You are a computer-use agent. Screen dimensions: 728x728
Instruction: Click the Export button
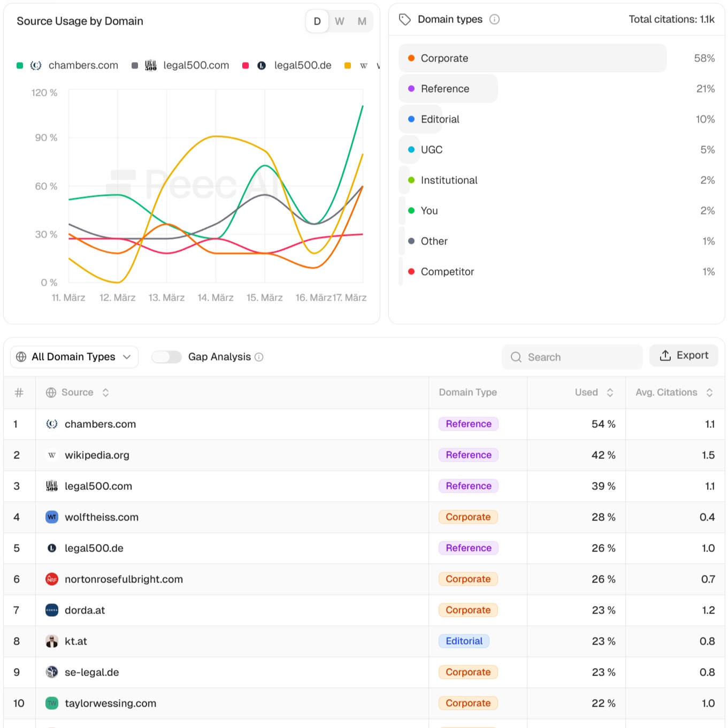pyautogui.click(x=684, y=355)
